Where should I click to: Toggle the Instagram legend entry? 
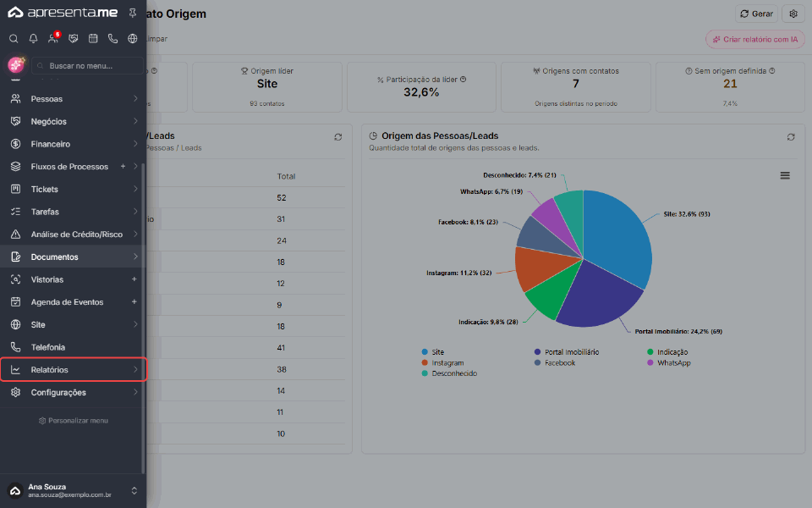coord(442,363)
